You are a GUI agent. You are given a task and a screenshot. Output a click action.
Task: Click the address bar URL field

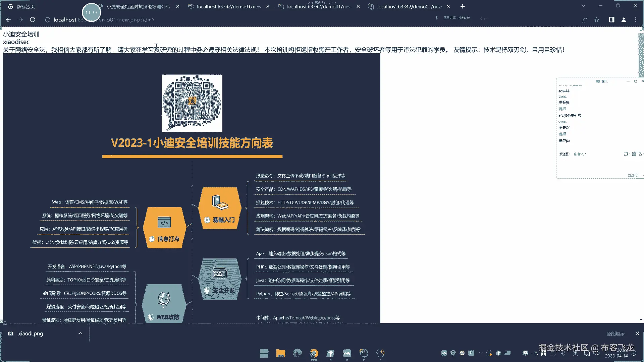point(134,20)
